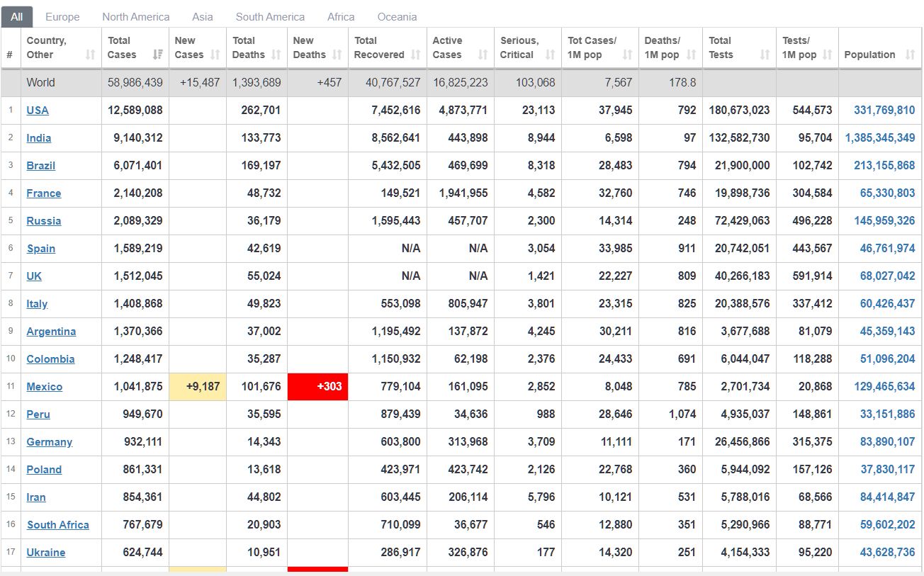The width and height of the screenshot is (924, 576).
Task: Sort Active Cases column via arrows
Action: (483, 55)
